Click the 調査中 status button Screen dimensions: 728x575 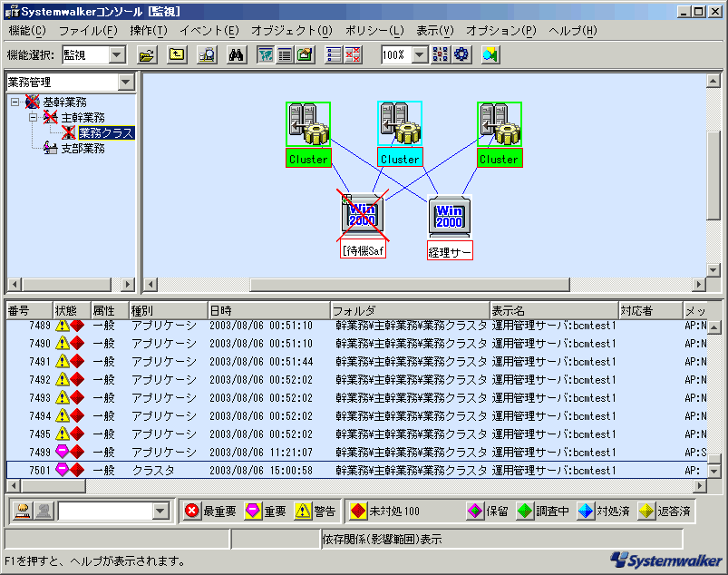pyautogui.click(x=543, y=512)
